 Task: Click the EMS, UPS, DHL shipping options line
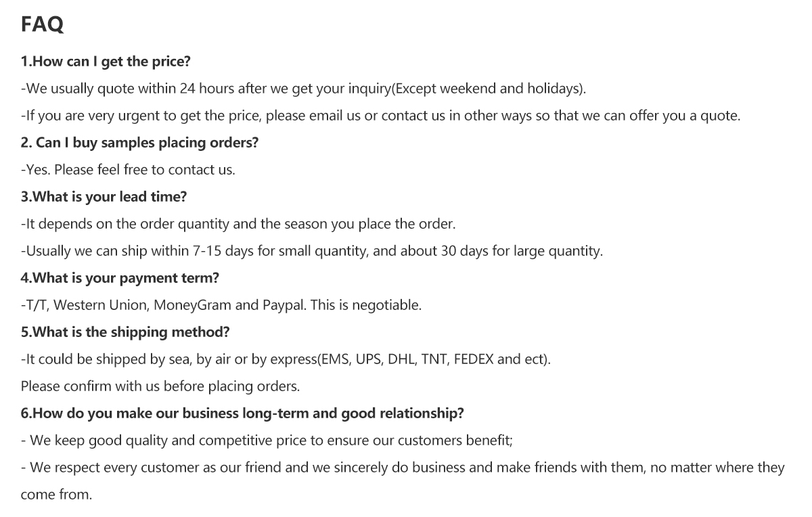pos(286,359)
